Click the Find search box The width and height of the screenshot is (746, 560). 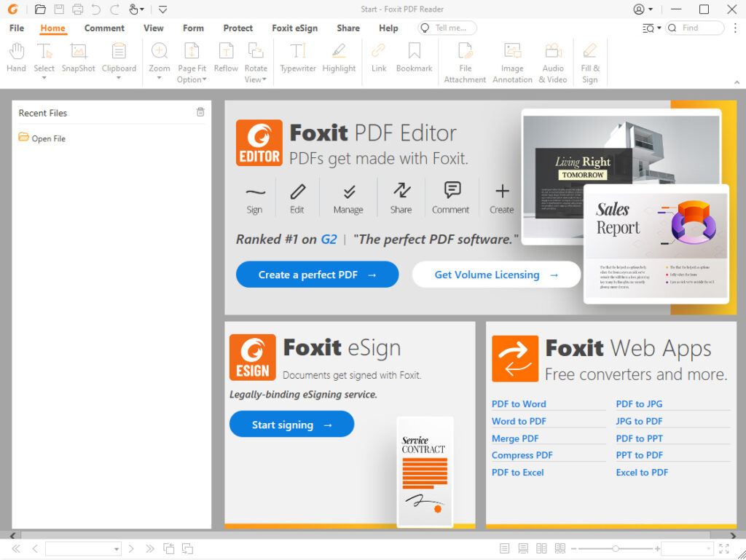pyautogui.click(x=695, y=28)
